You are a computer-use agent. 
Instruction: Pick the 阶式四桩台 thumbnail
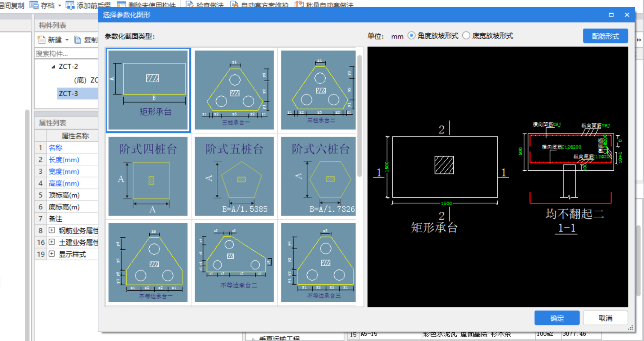click(148, 176)
